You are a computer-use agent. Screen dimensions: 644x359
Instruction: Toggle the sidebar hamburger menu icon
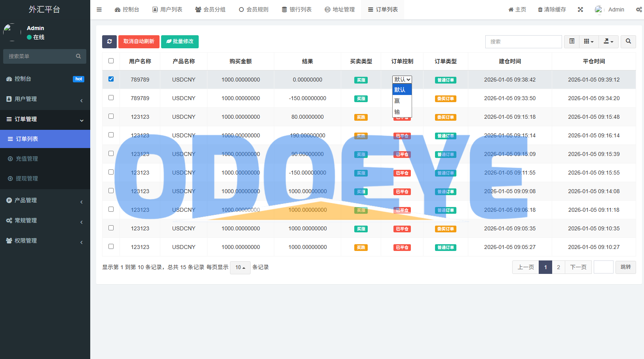(99, 9)
